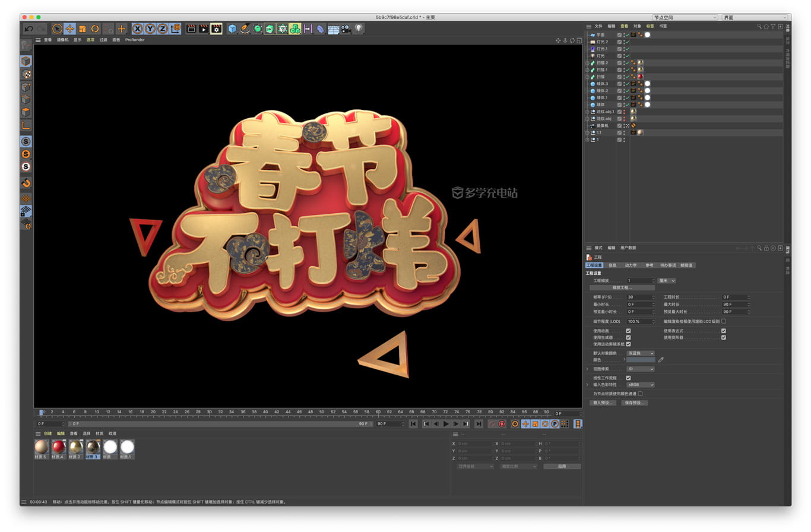The image size is (811, 532).
Task: Open the ProRender menu
Action: [x=135, y=40]
